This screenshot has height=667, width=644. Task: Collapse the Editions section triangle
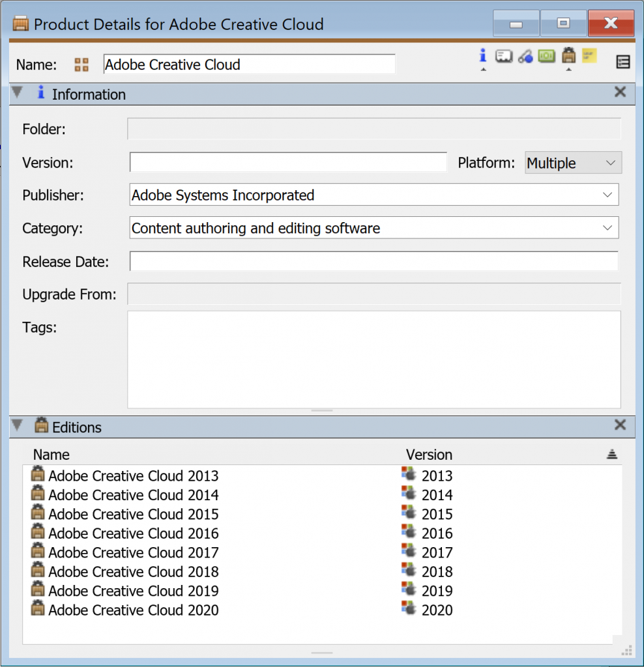[x=18, y=425]
